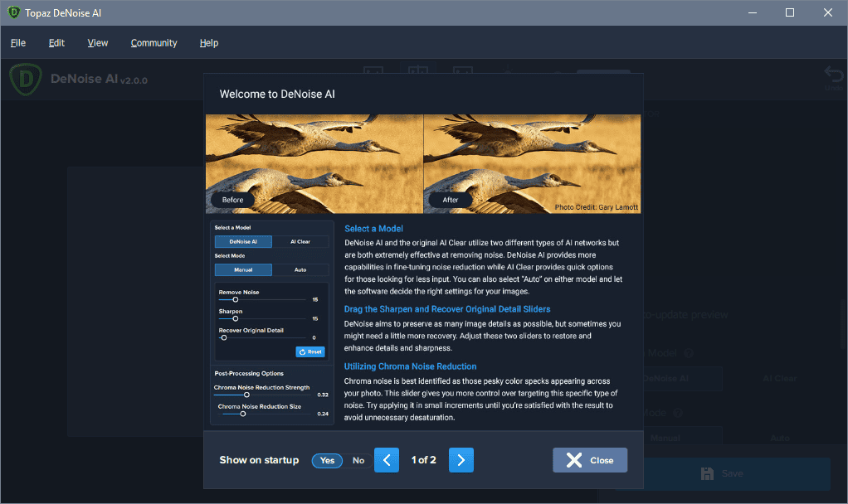Click 'Drag the Sharpen and Recover Original Detail Sliders' heading
The width and height of the screenshot is (848, 504).
coord(447,309)
